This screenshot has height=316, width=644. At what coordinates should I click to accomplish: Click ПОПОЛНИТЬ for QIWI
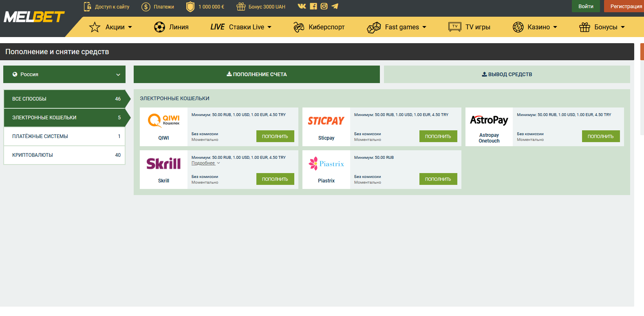pos(275,136)
